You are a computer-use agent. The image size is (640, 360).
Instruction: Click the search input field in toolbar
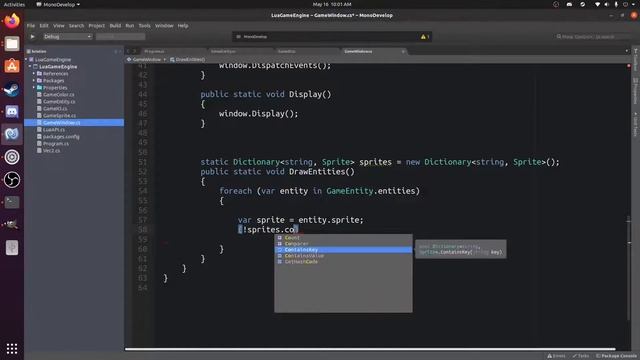coord(594,37)
